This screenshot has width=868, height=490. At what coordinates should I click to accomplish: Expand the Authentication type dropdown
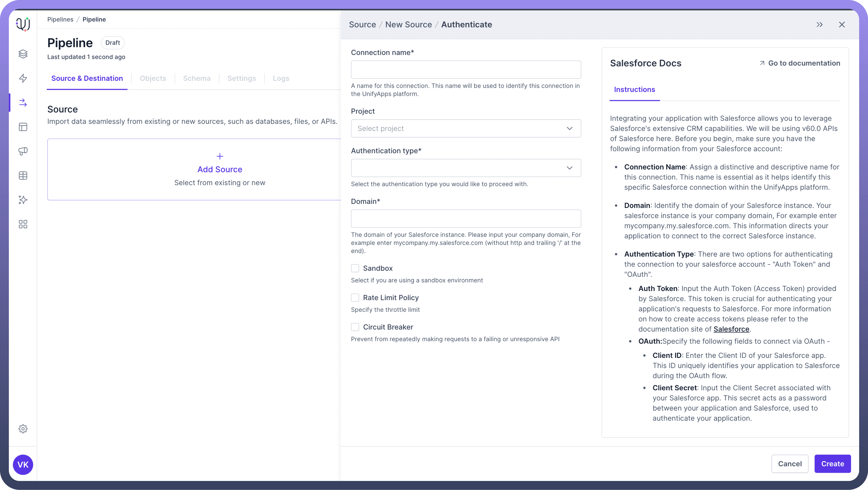click(466, 168)
